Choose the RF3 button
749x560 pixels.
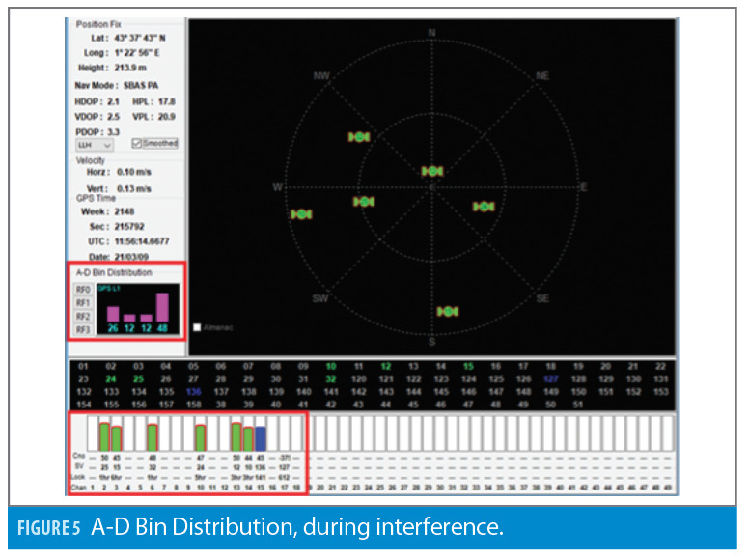83,329
